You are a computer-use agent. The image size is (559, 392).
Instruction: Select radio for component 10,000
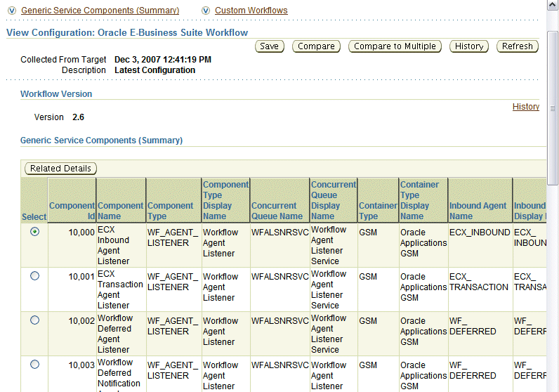pos(34,232)
